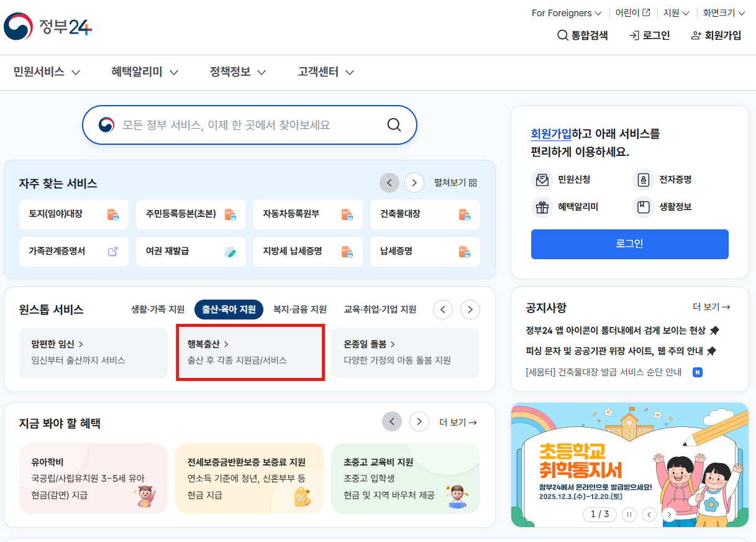Viewport: 756px width, 542px height.
Task: Open 통합검색 search in header
Action: [x=582, y=35]
